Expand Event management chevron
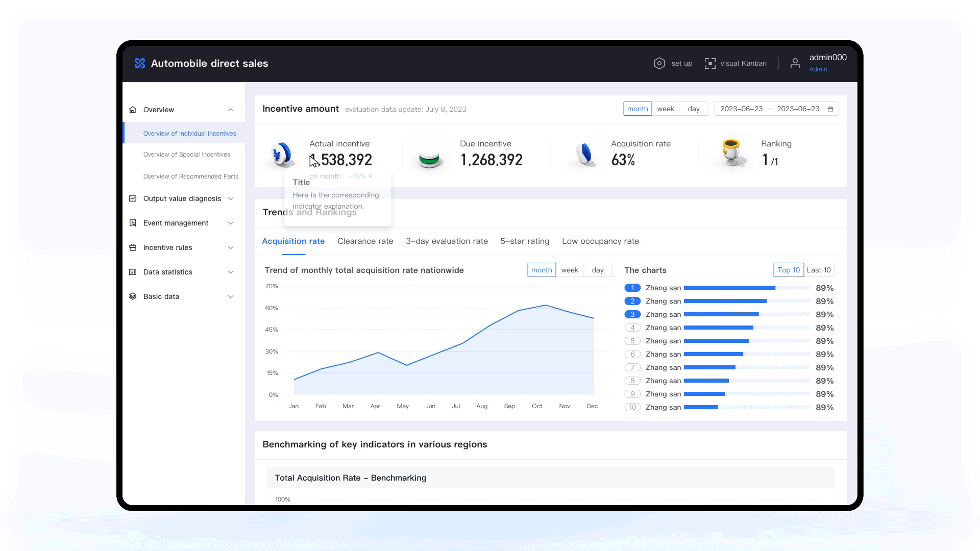 pyautogui.click(x=231, y=223)
